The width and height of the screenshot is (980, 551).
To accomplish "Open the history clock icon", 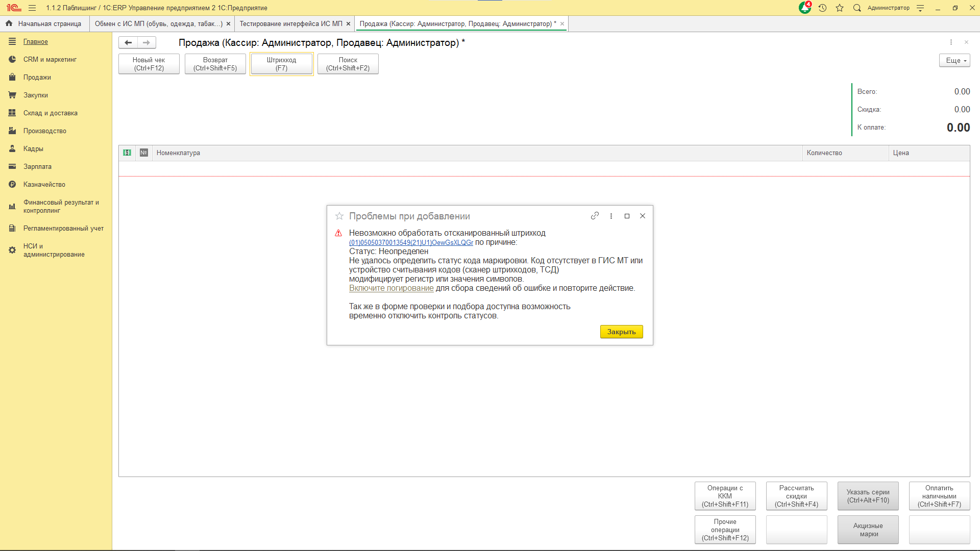I will 822,8.
